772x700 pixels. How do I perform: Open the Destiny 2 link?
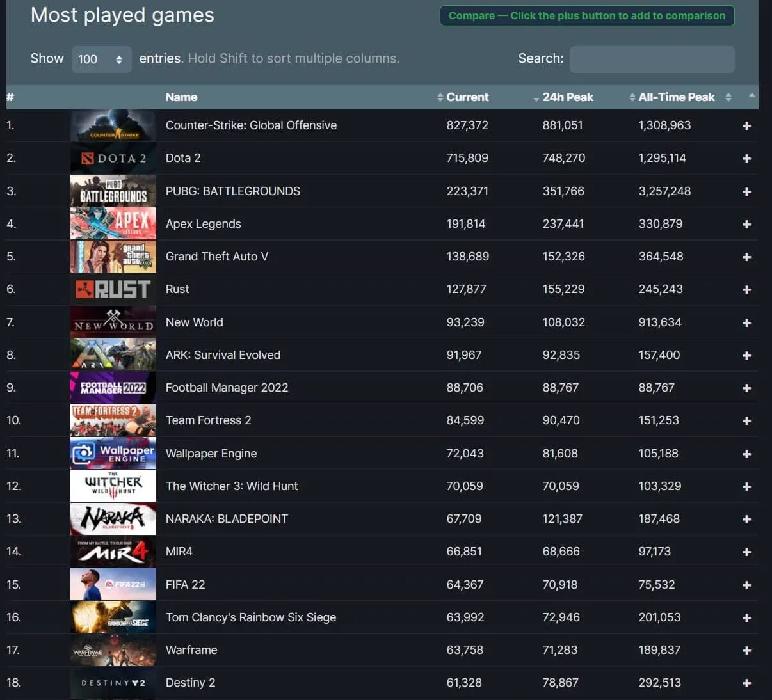pos(191,683)
